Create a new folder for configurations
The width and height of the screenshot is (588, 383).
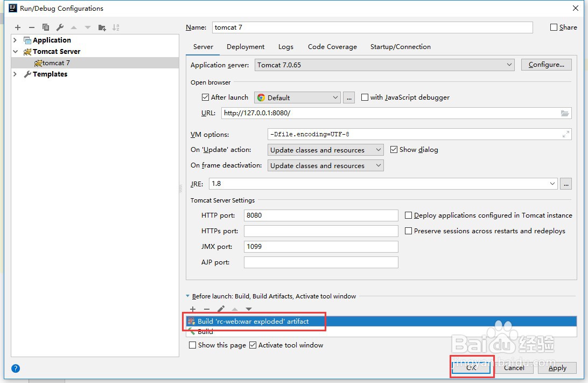coord(102,27)
